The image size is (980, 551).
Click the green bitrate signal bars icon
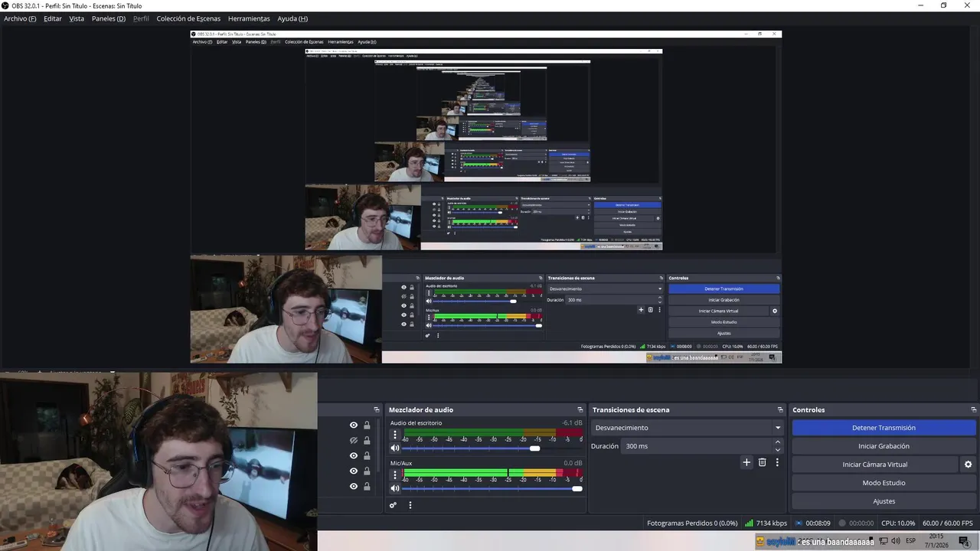tap(749, 523)
